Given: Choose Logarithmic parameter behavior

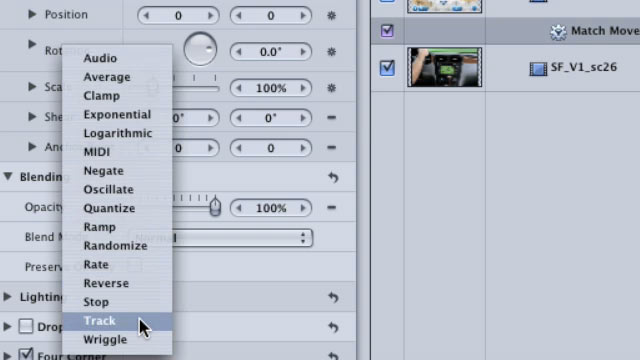Looking at the screenshot, I should point(117,133).
